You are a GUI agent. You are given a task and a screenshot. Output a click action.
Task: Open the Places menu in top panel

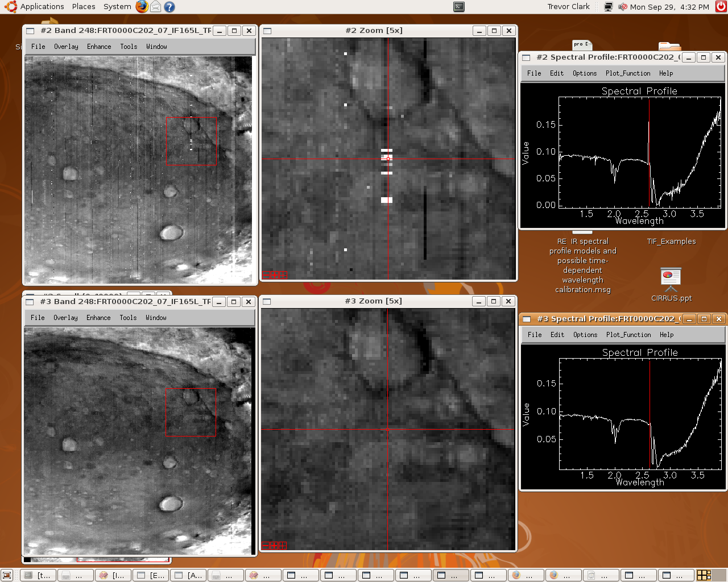[84, 7]
